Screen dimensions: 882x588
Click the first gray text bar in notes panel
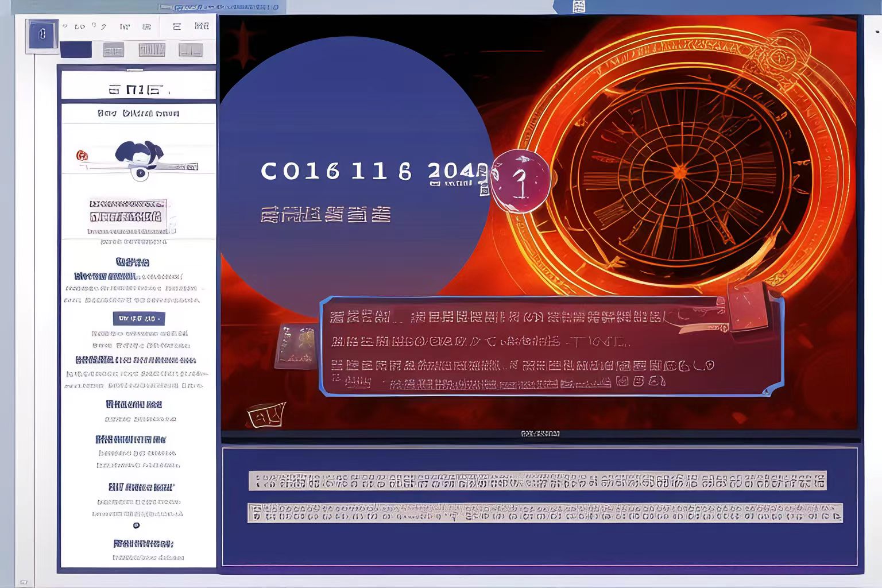pos(537,481)
